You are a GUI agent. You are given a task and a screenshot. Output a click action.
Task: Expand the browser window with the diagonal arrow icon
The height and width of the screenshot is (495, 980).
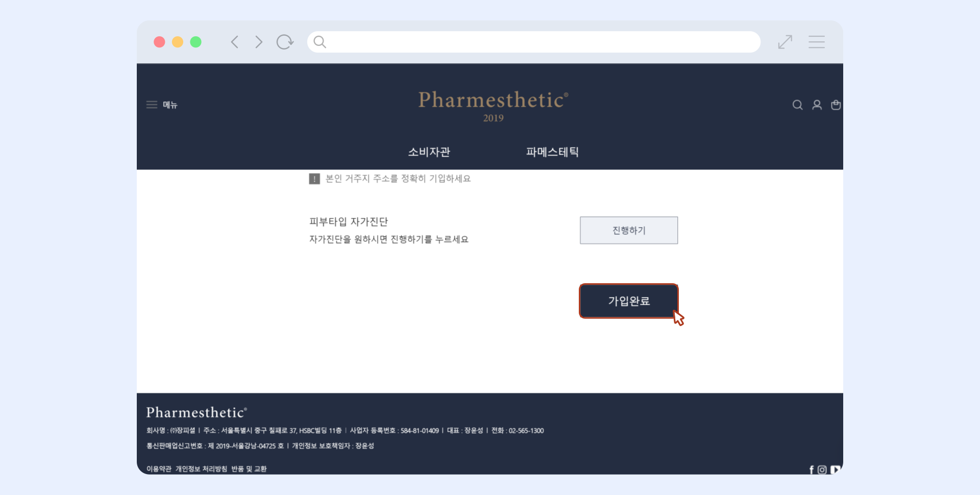coord(785,42)
